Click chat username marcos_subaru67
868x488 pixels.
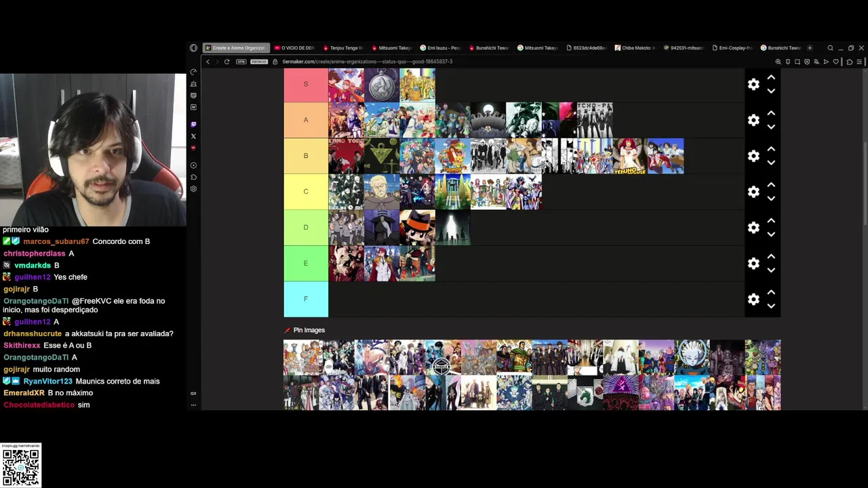[x=56, y=241]
